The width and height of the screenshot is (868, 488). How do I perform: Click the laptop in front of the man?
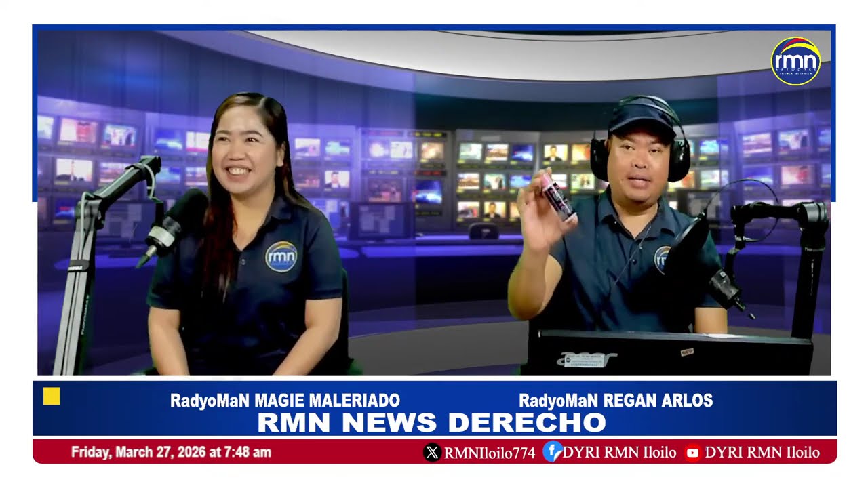[669, 353]
